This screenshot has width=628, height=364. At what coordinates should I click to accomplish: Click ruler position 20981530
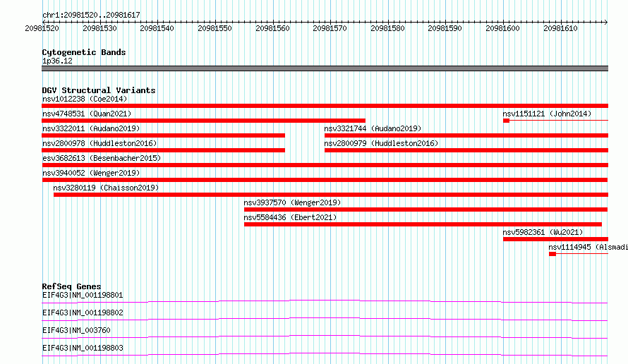click(x=99, y=28)
